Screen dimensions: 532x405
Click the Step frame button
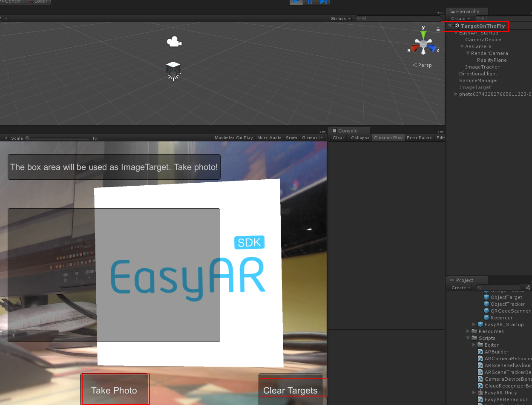tap(323, 2)
